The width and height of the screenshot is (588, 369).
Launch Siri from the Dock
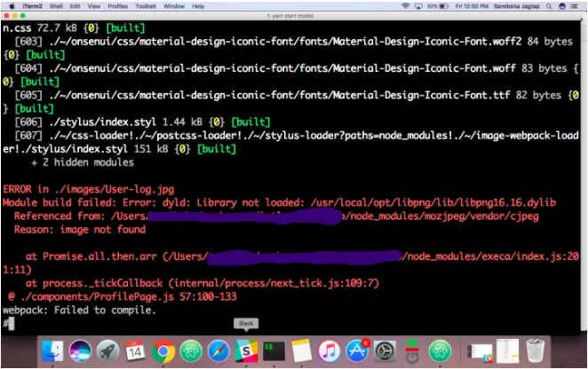80,351
